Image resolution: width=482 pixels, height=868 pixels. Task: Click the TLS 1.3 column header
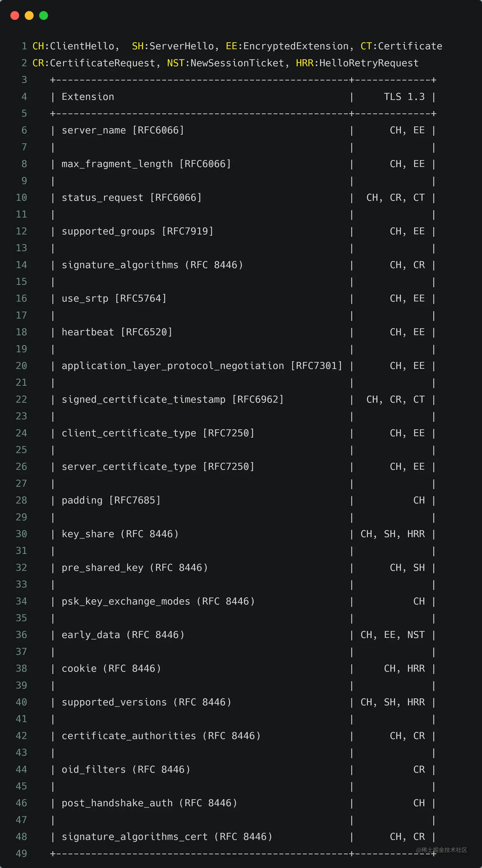(x=404, y=97)
